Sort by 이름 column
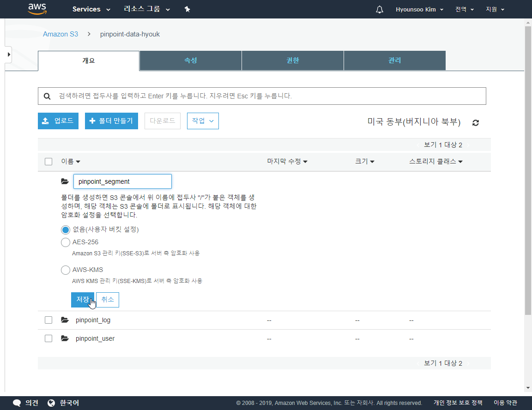Image resolution: width=532 pixels, height=410 pixels. pos(71,162)
